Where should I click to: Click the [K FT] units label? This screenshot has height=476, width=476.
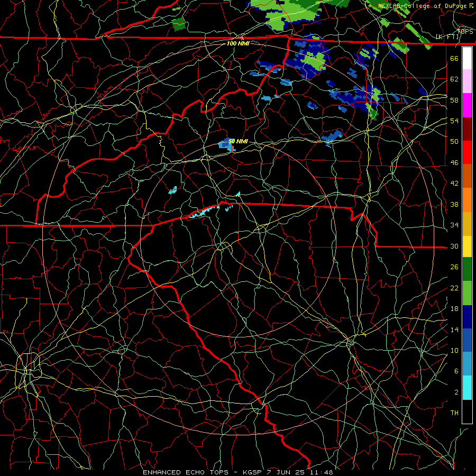click(447, 37)
